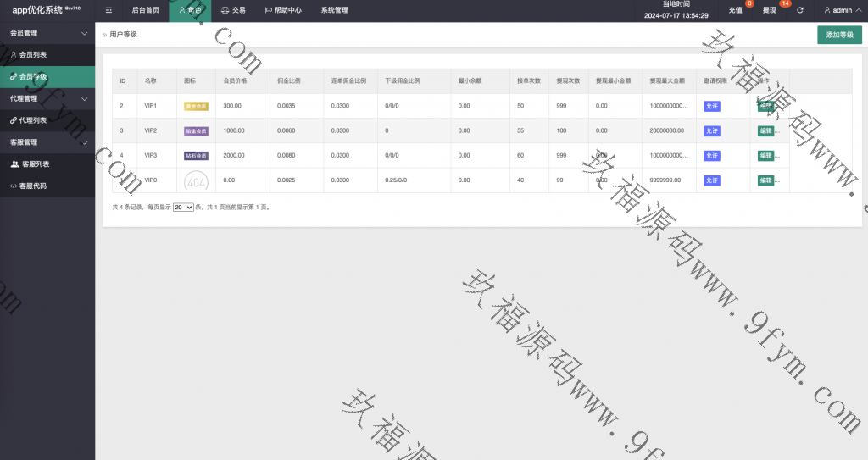Open 充值 recharge notifications in header
Image resolution: width=868 pixels, height=460 pixels.
click(x=735, y=11)
